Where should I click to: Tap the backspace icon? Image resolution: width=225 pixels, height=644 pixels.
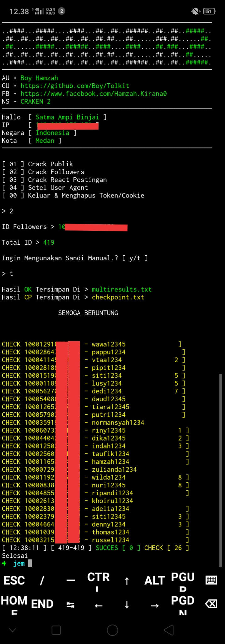click(x=211, y=603)
